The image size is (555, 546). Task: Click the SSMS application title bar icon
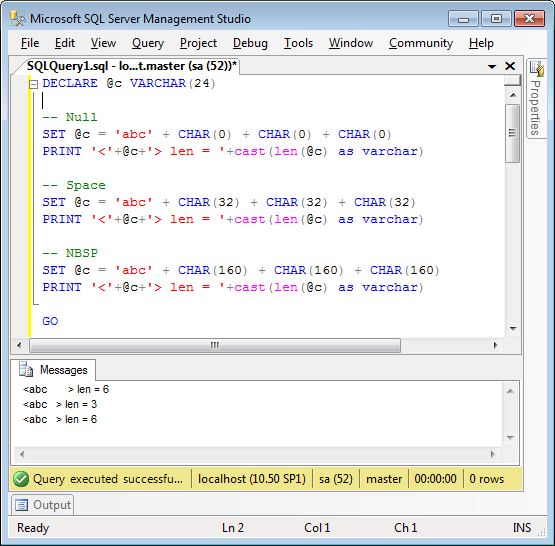pyautogui.click(x=18, y=18)
